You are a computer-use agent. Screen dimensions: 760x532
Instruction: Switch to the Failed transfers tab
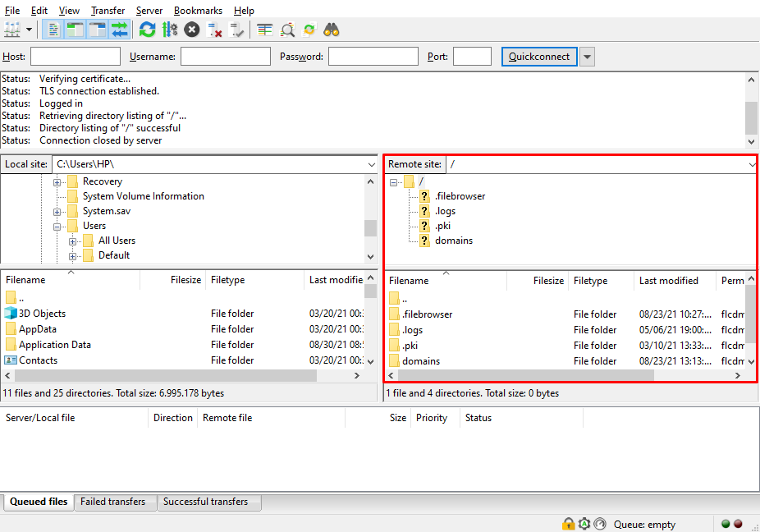(x=113, y=502)
